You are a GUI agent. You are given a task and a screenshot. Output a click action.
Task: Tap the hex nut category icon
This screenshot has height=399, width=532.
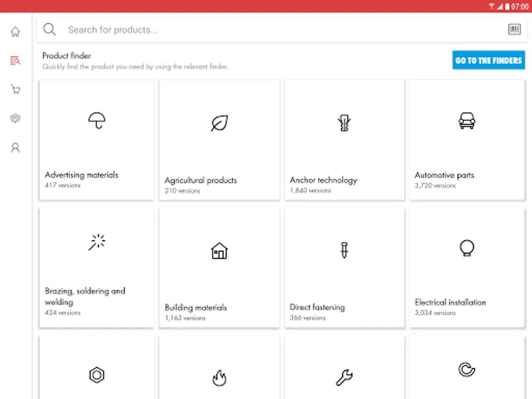[x=96, y=376]
